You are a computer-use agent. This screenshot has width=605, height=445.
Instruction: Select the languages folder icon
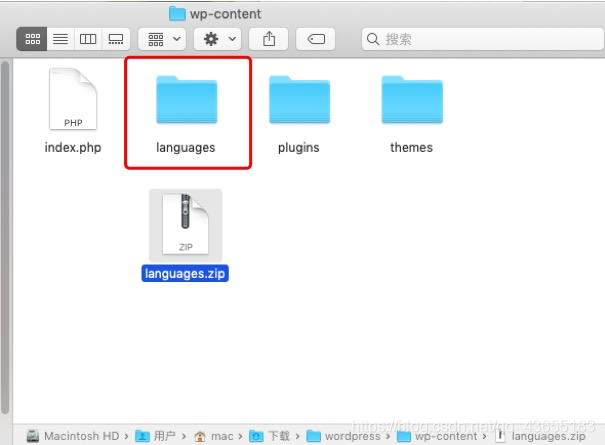click(187, 100)
